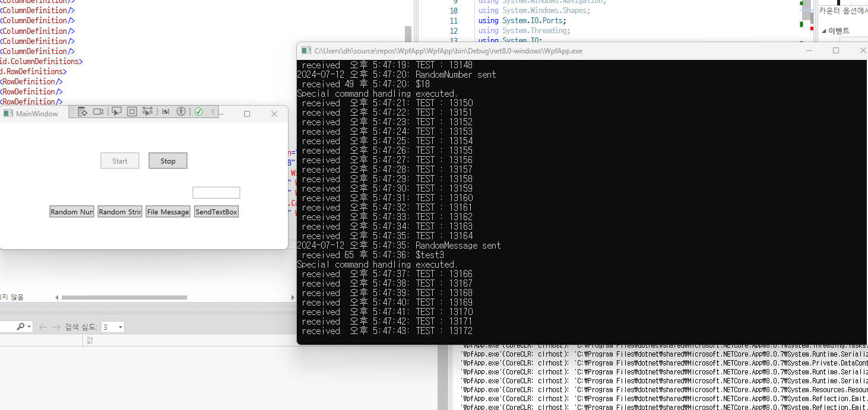868x410 pixels.
Task: Open Live Visual Tree from debug toolbar
Action: [x=83, y=112]
